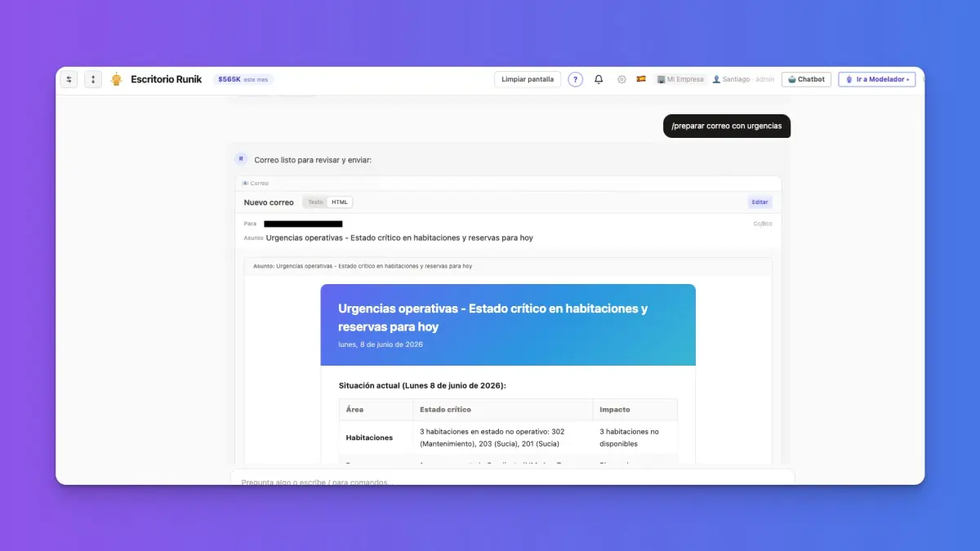980x551 pixels.
Task: Change language via the Spanish flag icon
Action: click(x=641, y=79)
